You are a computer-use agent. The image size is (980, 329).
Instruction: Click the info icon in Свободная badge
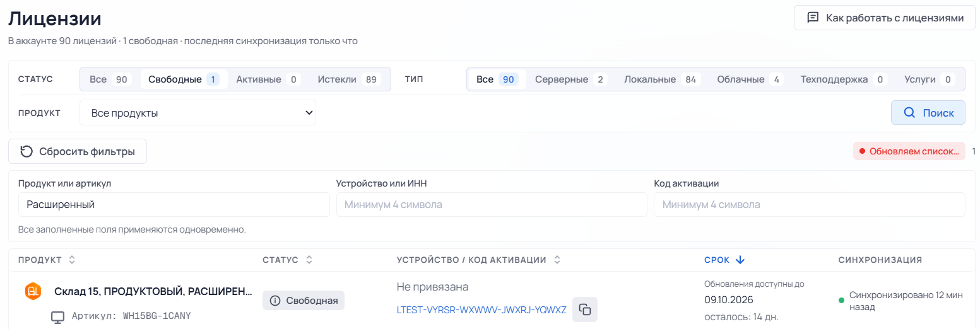point(275,301)
